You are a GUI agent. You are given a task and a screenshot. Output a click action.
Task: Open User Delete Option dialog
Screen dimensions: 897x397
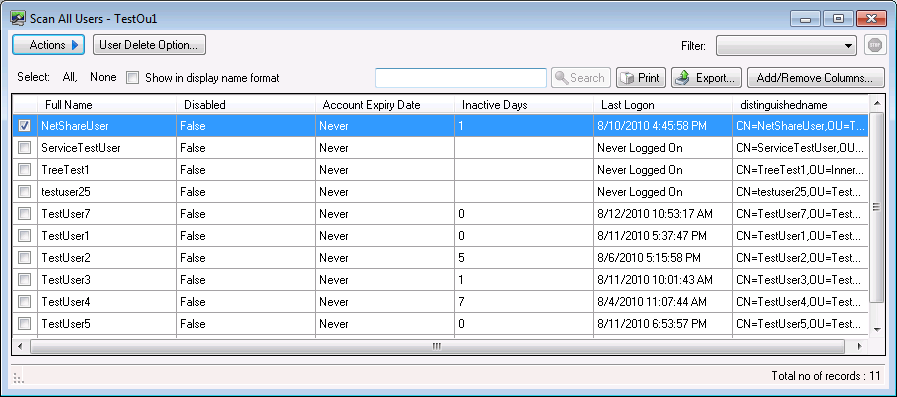149,45
